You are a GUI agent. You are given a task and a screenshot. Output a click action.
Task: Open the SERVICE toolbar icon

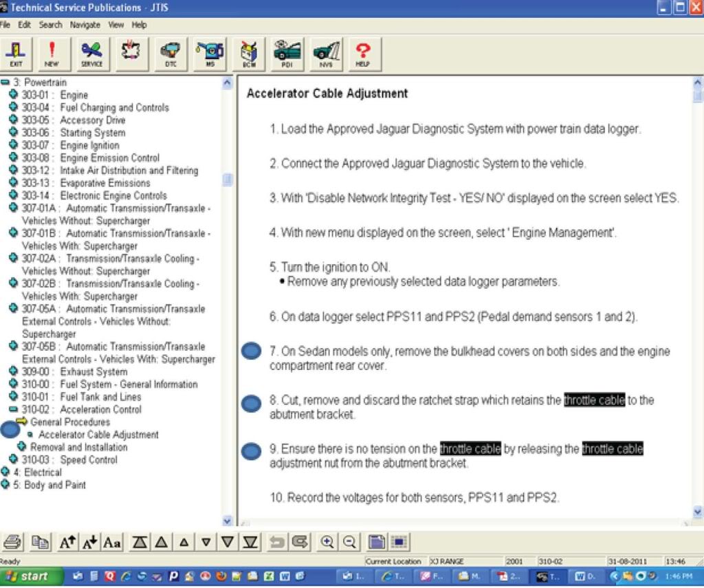91,54
